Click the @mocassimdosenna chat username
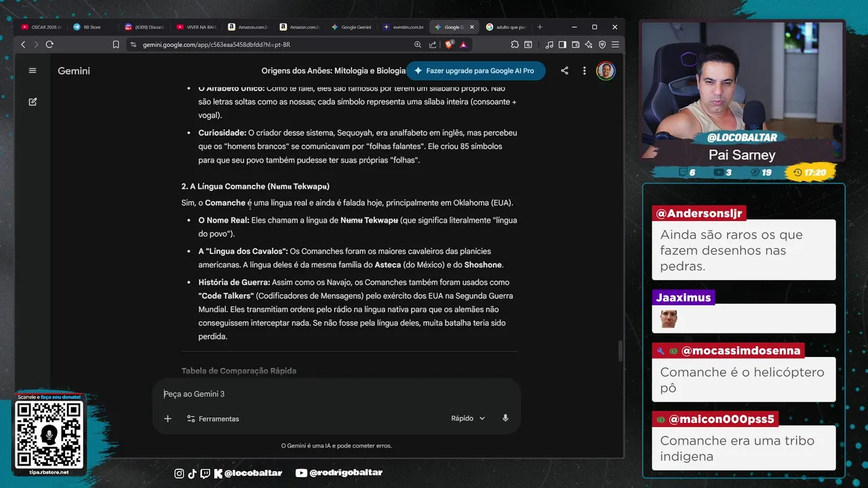 727,350
